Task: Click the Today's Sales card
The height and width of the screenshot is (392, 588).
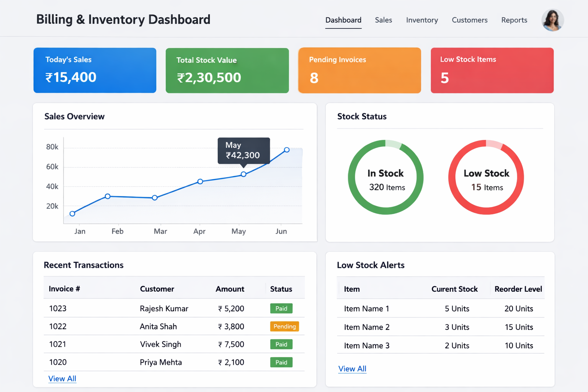Action: pos(95,70)
